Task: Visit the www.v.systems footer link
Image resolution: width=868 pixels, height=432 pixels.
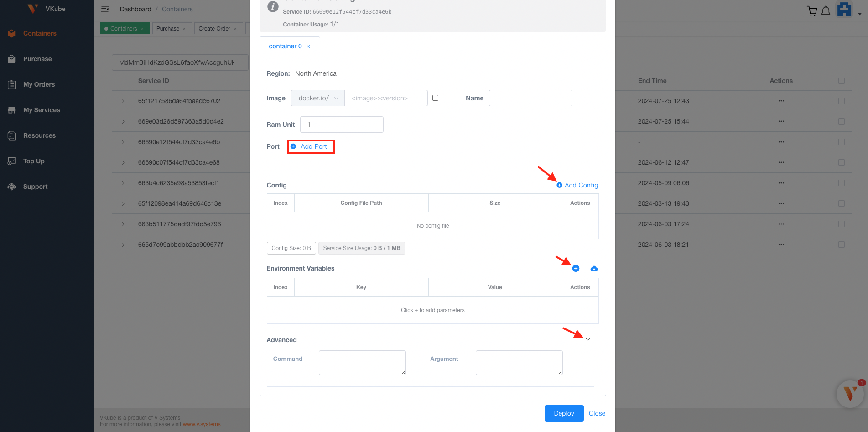Action: (202, 424)
